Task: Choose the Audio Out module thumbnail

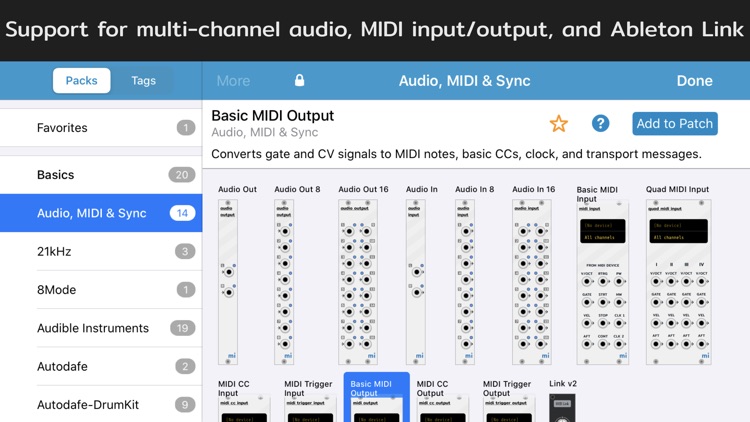Action: point(228,282)
